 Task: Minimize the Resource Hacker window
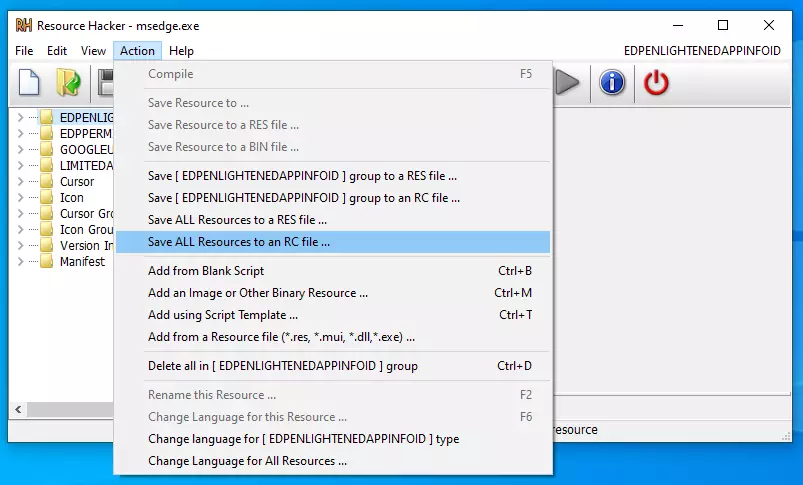click(x=678, y=25)
